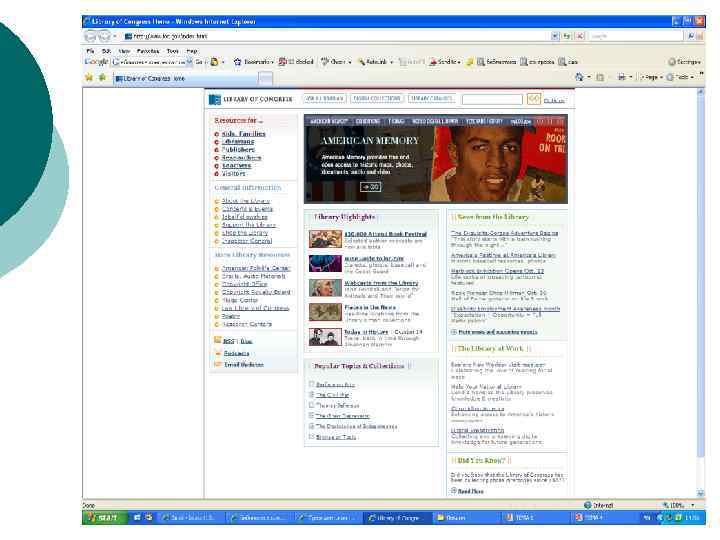Click the Google toolbar Bookmarks star
This screenshot has width=720, height=540.
237,62
